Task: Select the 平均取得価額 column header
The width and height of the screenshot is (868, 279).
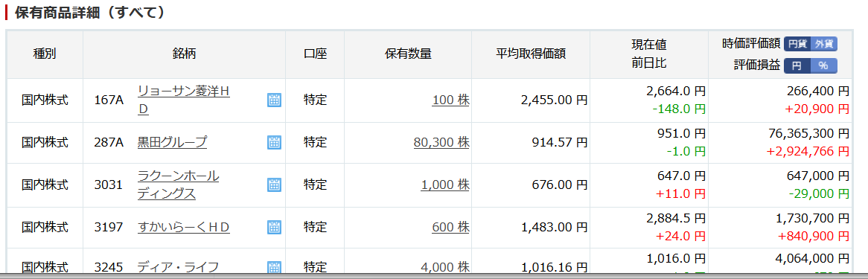Action: coord(530,54)
